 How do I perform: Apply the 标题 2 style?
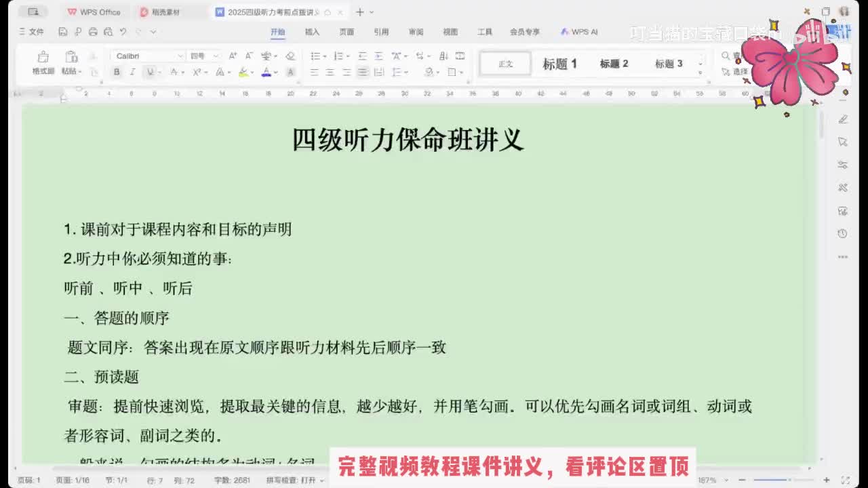point(614,64)
